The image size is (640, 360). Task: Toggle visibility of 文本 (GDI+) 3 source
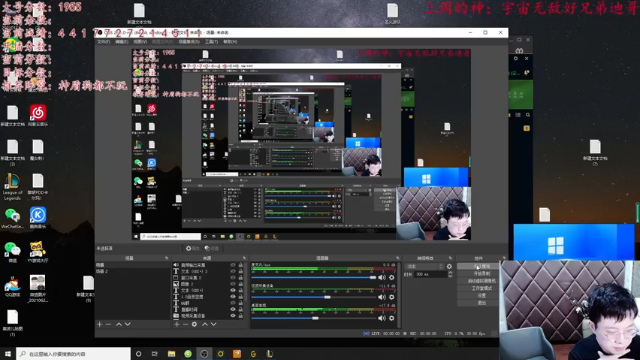click(x=233, y=271)
